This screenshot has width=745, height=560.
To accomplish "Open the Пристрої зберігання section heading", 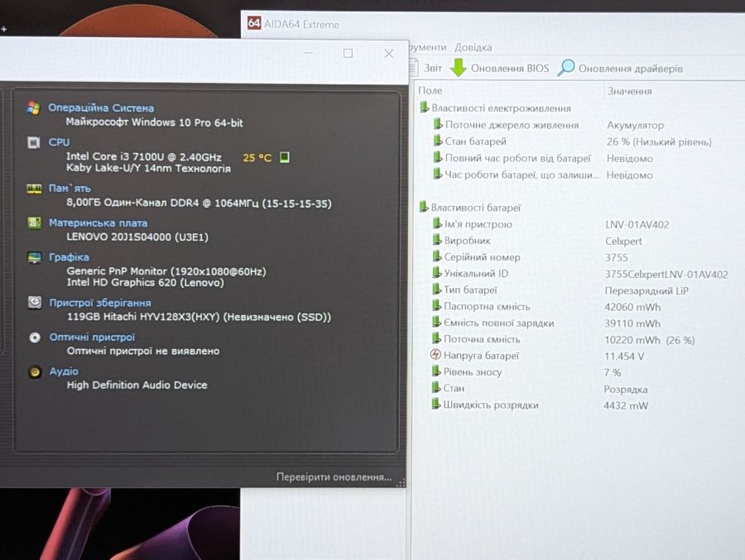I will tap(100, 303).
